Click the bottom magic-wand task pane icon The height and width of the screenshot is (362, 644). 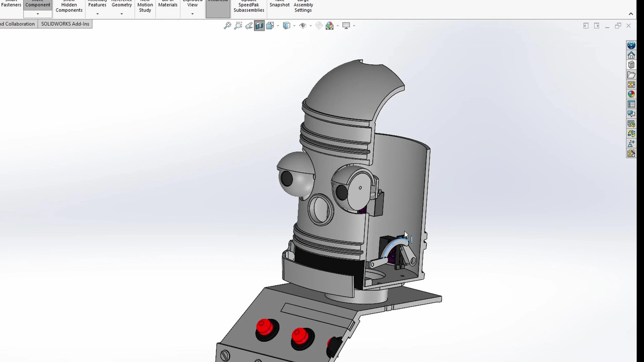click(631, 153)
